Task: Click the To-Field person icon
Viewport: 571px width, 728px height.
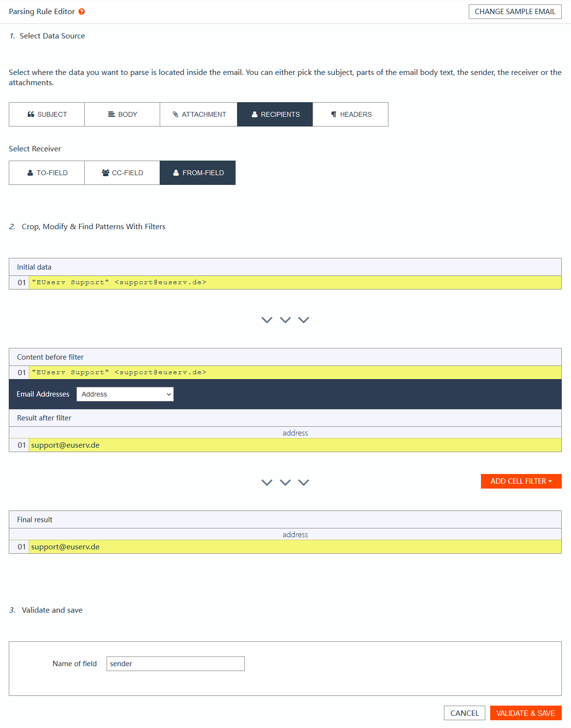Action: click(x=30, y=173)
